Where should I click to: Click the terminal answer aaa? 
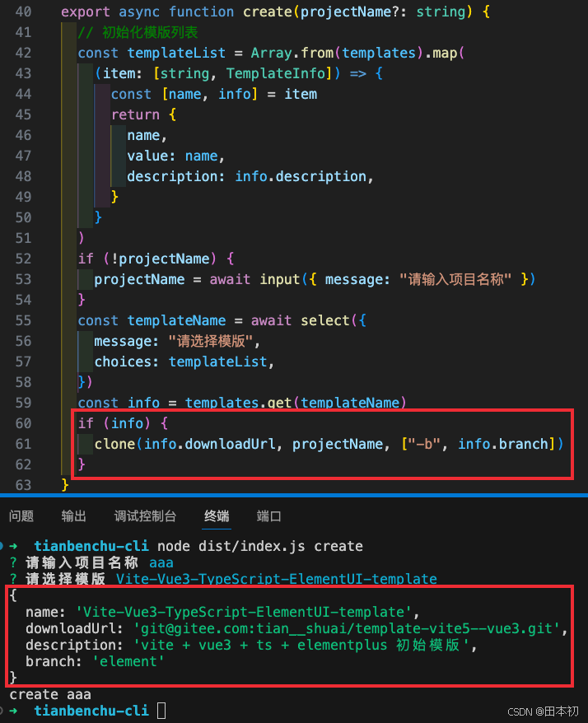(161, 563)
